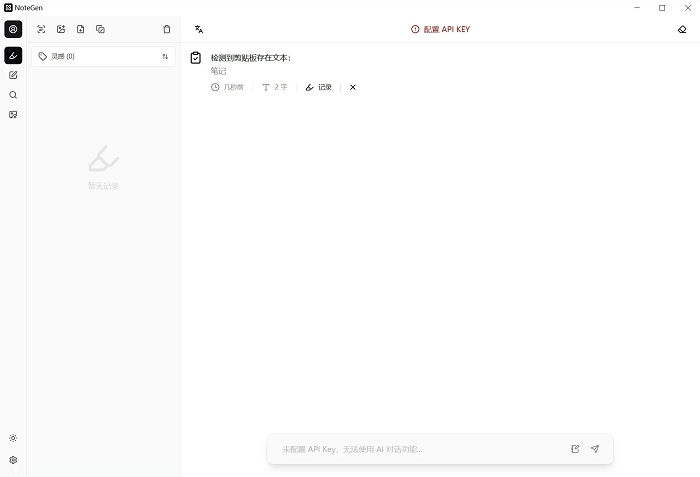Viewport: 700px width, 477px height.
Task: Click the NoteGen app logo in title bar
Action: [8, 8]
